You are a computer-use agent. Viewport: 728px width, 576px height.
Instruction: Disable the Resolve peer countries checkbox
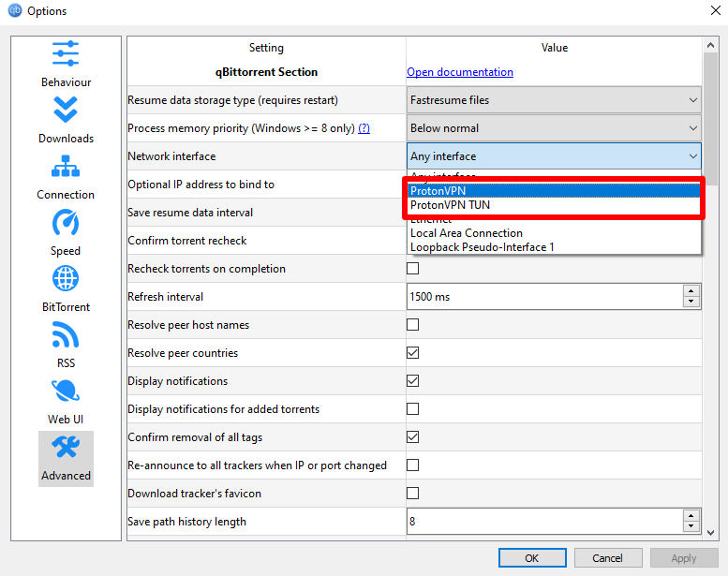(413, 353)
